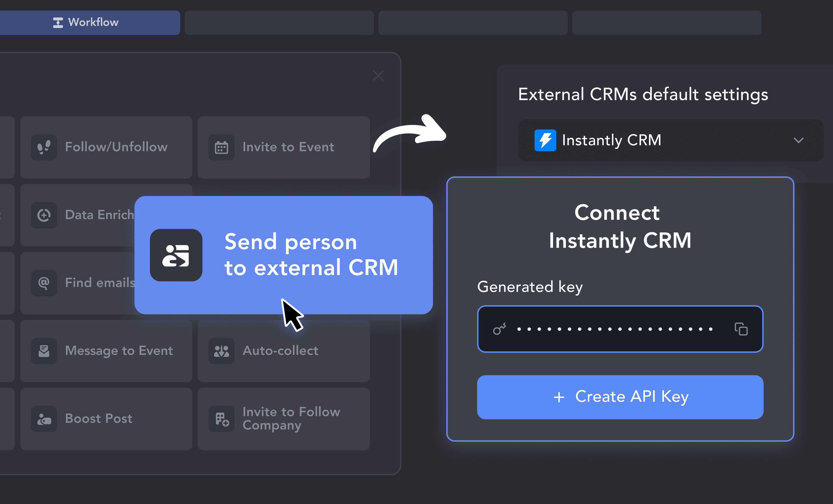Viewport: 833px width, 504px height.
Task: Click the Create API Key button
Action: tap(620, 397)
